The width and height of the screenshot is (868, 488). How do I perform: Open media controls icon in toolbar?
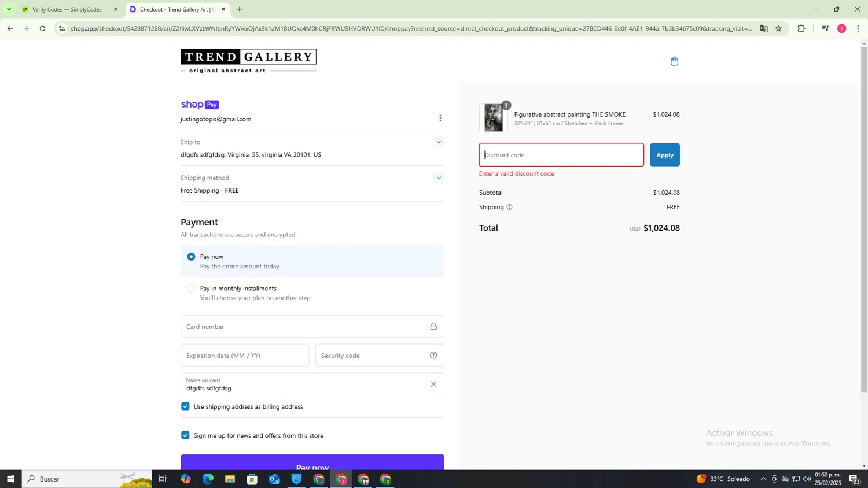(x=826, y=28)
